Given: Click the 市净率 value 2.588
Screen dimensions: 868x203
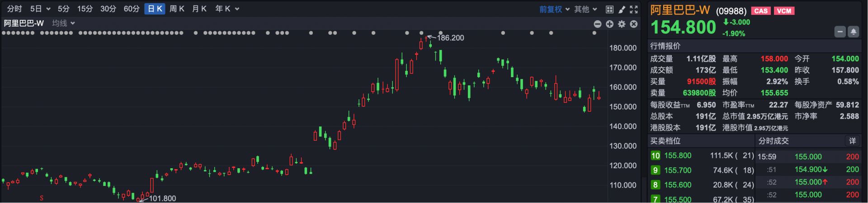Looking at the screenshot, I should [849, 116].
